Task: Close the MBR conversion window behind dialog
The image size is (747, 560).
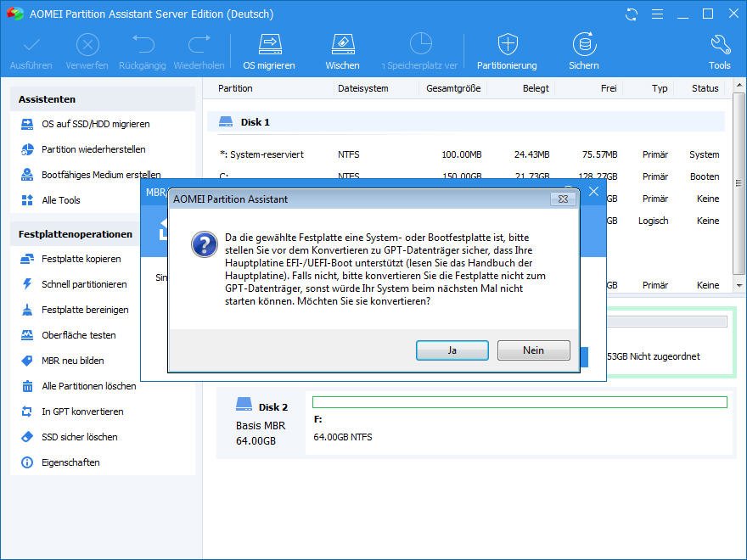Action: 593,192
